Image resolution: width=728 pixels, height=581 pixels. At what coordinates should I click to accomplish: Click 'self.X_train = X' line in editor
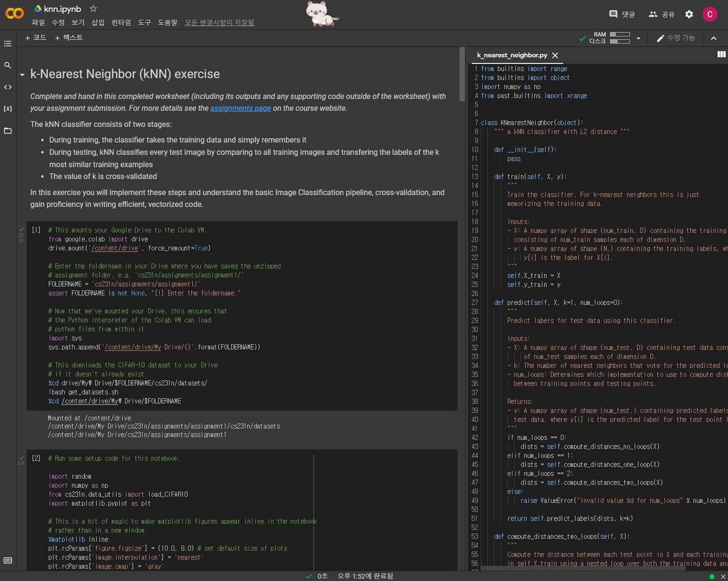coord(533,276)
